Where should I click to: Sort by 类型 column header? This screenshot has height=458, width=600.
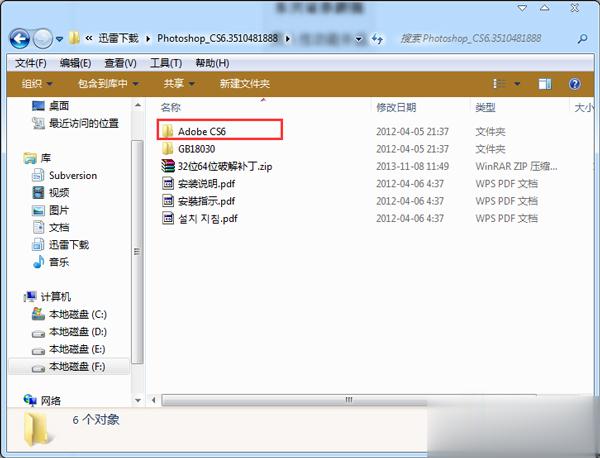pyautogui.click(x=485, y=108)
